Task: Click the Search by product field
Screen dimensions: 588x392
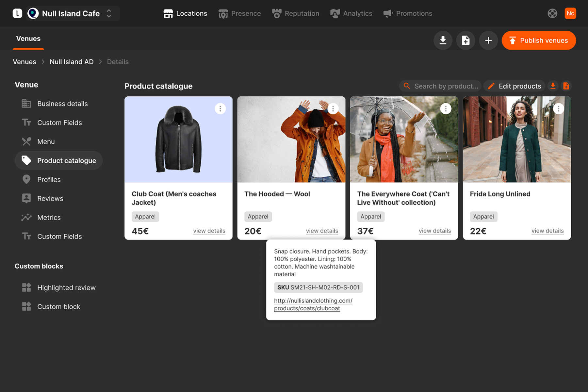Action: click(446, 86)
